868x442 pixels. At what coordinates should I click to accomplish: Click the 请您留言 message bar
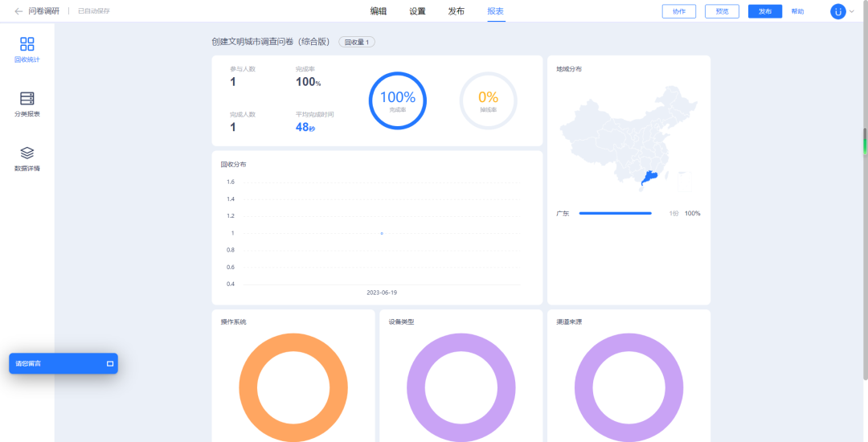click(x=63, y=363)
